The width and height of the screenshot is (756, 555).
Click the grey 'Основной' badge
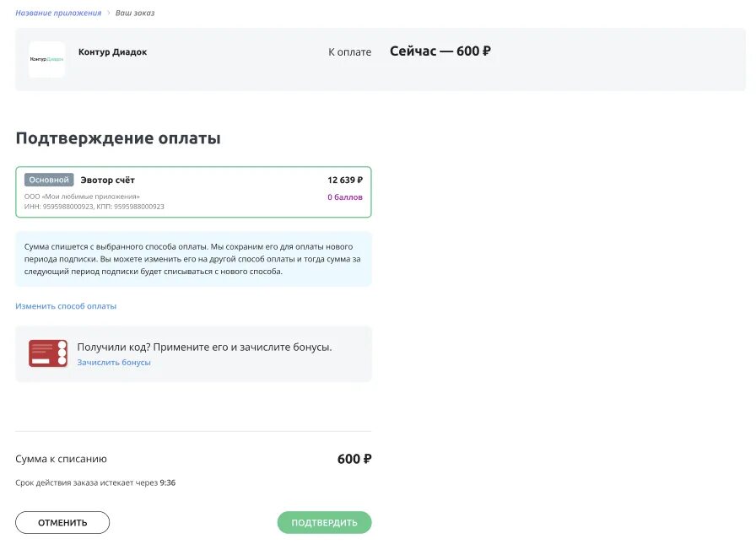(x=49, y=180)
